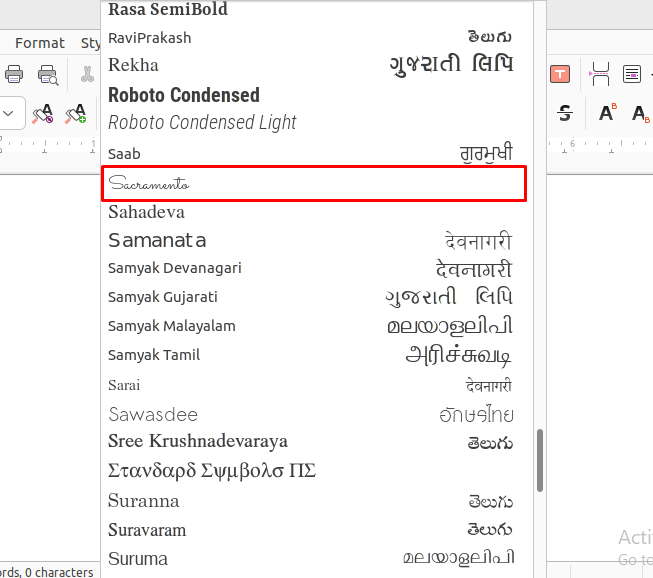Open Print Preview from the toolbar
Viewport: 653px width, 578px height.
coord(47,74)
